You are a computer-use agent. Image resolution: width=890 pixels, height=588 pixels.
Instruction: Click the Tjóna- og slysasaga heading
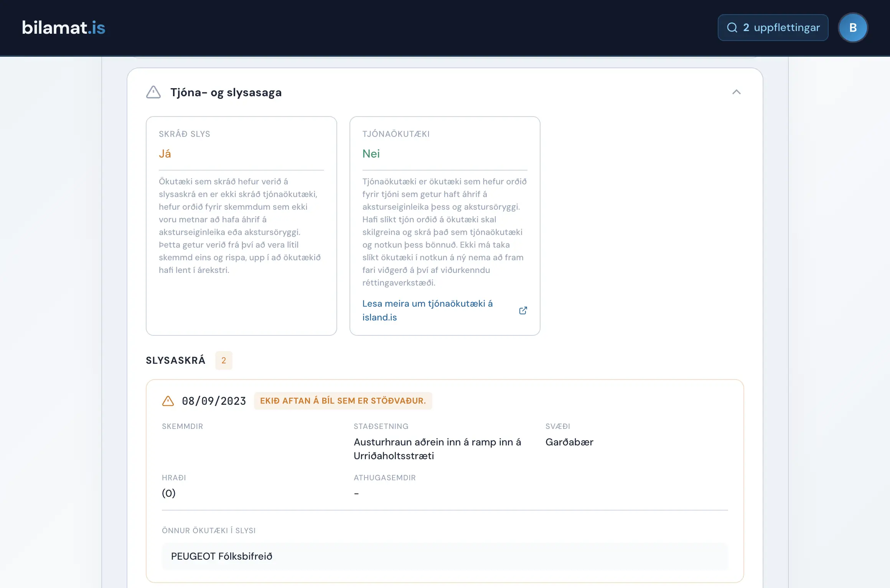226,92
